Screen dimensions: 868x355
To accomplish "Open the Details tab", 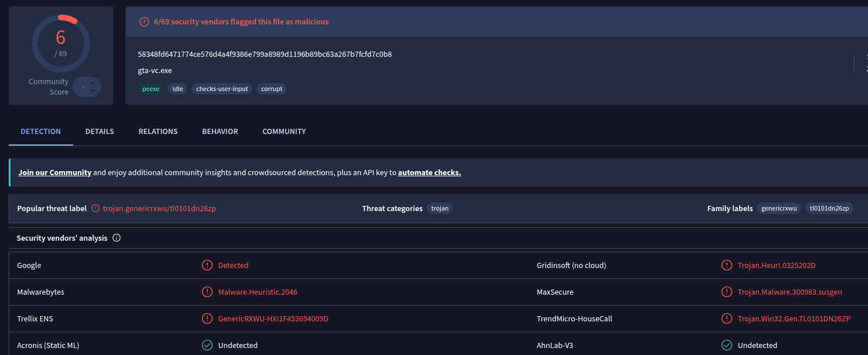I will (100, 132).
